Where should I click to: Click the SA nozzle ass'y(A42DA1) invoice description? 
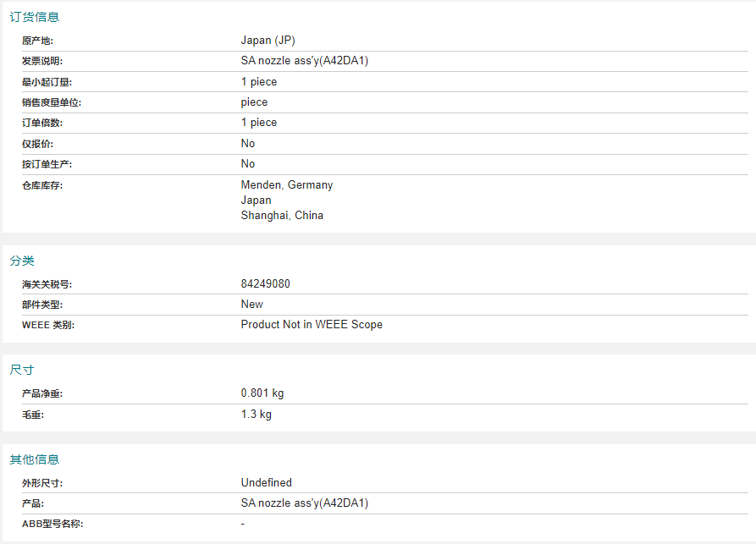(x=305, y=61)
